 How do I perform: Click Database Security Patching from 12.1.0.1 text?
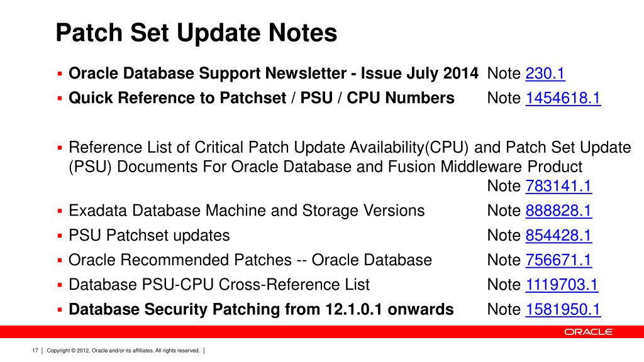tap(261, 309)
